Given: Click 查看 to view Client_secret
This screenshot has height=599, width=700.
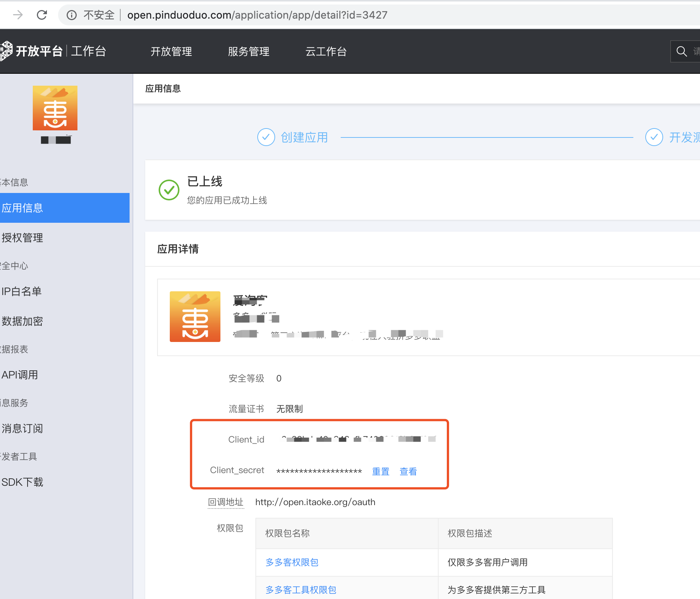Looking at the screenshot, I should tap(408, 471).
